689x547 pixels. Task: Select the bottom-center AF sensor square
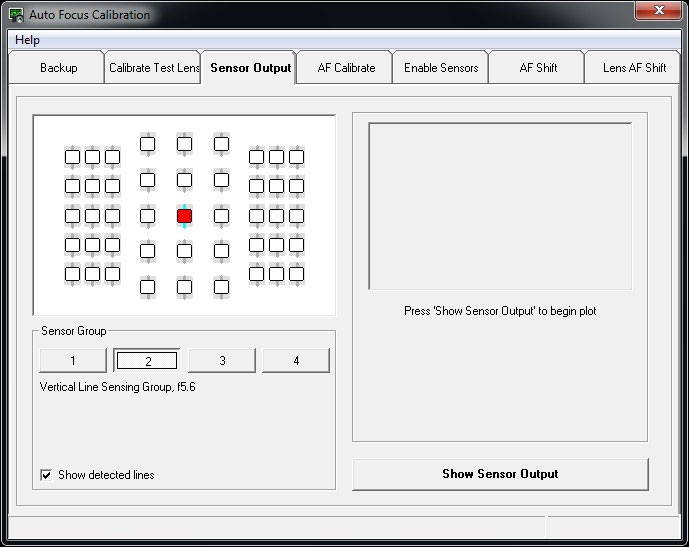185,287
